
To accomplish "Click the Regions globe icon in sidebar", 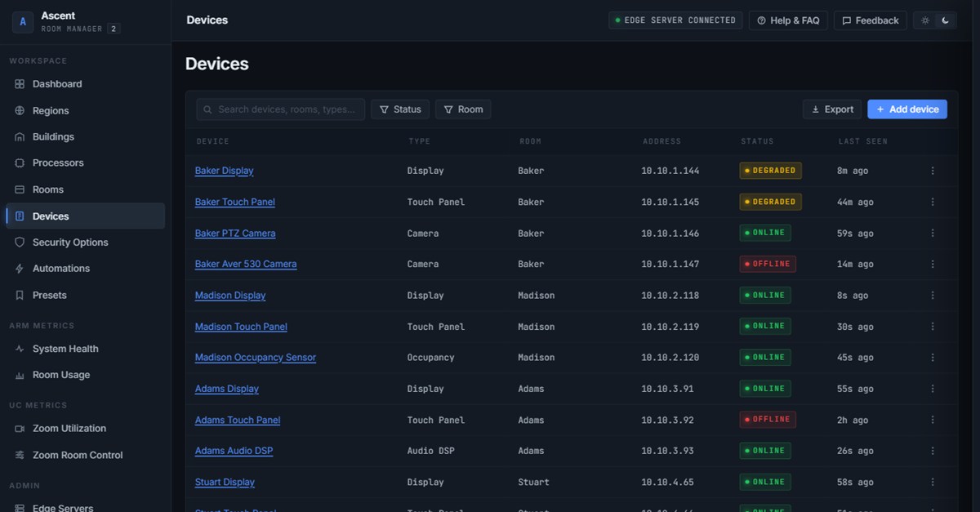I will click(x=20, y=111).
